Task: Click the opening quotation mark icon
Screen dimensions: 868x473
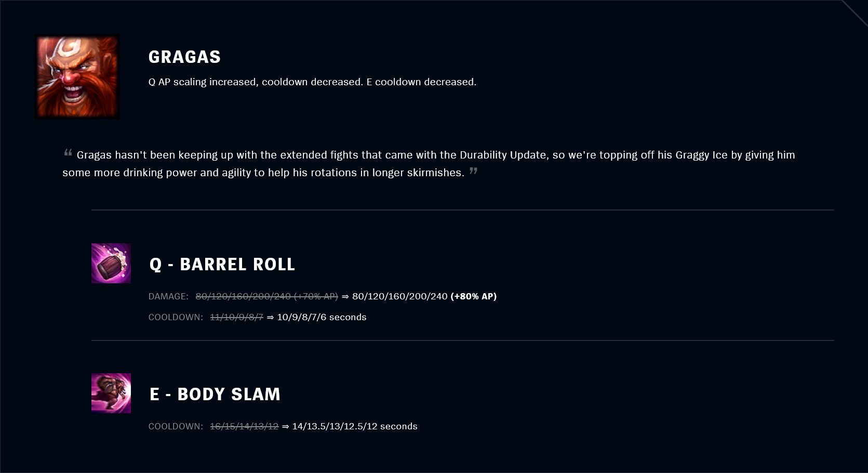Action: click(x=68, y=153)
